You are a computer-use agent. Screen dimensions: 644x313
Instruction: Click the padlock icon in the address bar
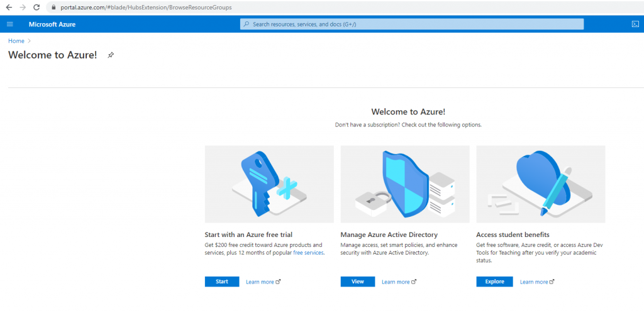(x=53, y=8)
